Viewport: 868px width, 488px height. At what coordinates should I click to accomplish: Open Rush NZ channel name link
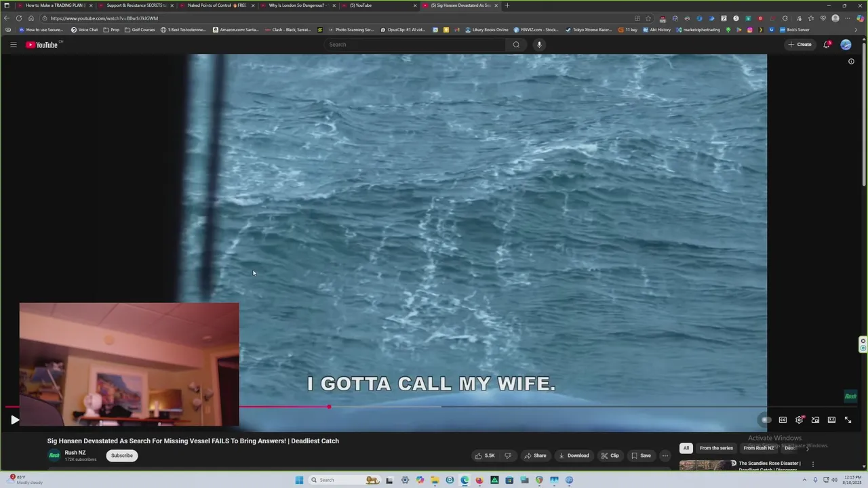(x=75, y=453)
